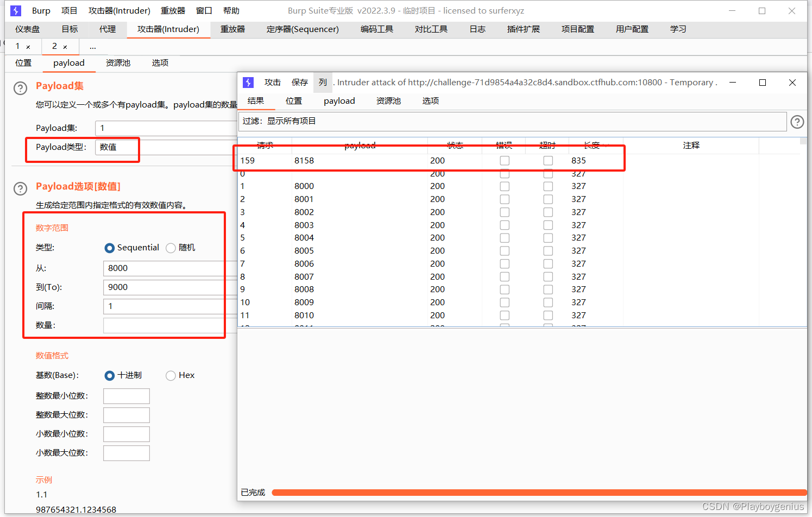812x517 pixels.
Task: Open the 选项 sub-tab in main Intruder
Action: pos(160,63)
